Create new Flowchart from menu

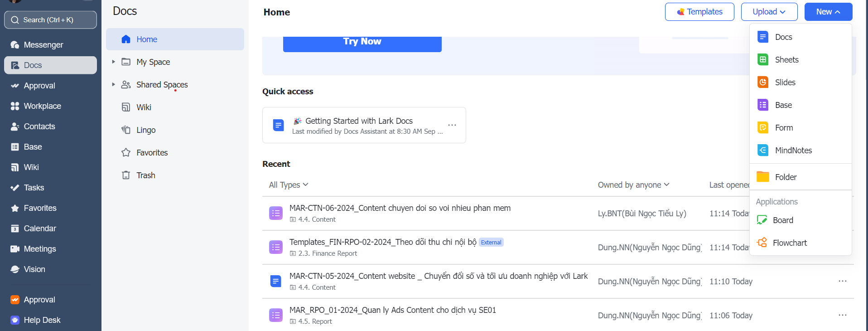(800, 243)
